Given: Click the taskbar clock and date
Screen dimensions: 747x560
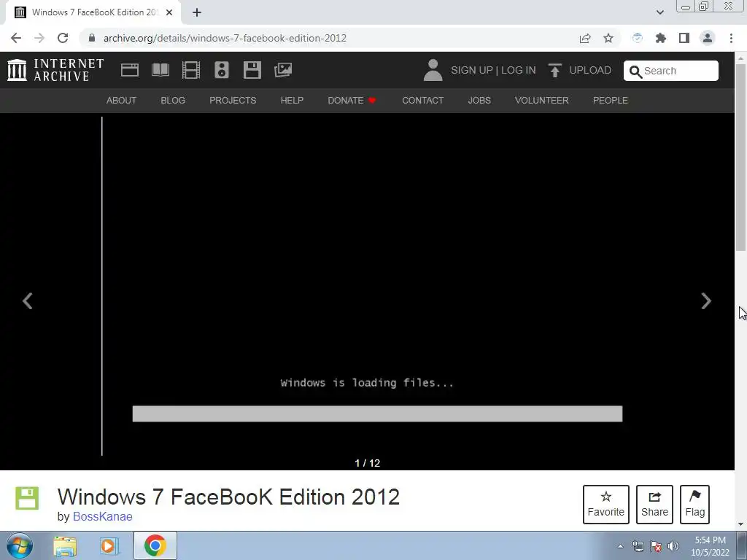Looking at the screenshot, I should (x=710, y=546).
